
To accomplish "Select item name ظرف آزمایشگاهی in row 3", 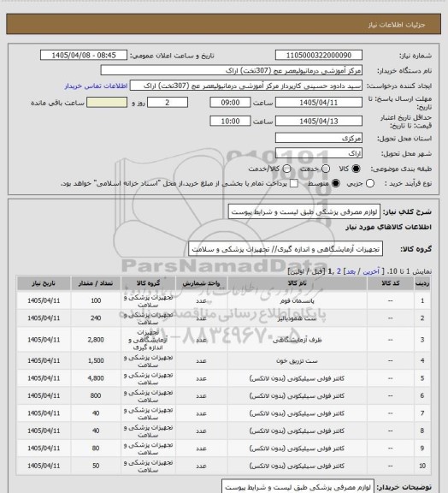I will [297, 340].
